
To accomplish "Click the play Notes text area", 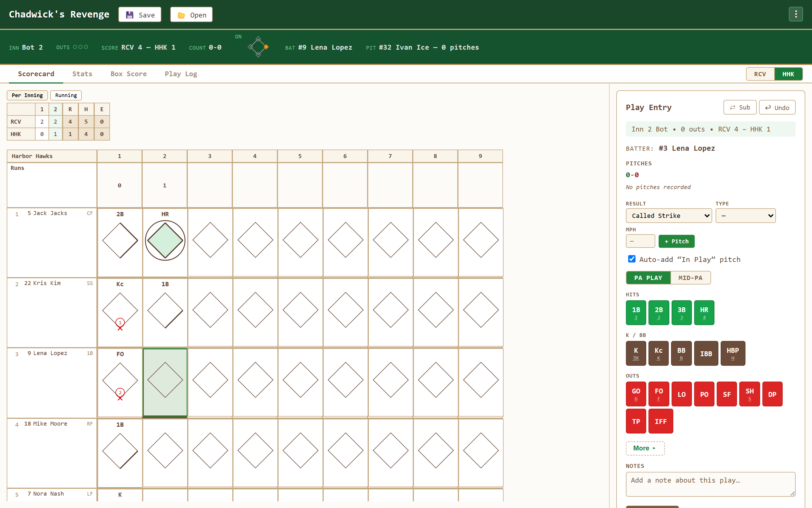I will tap(710, 484).
